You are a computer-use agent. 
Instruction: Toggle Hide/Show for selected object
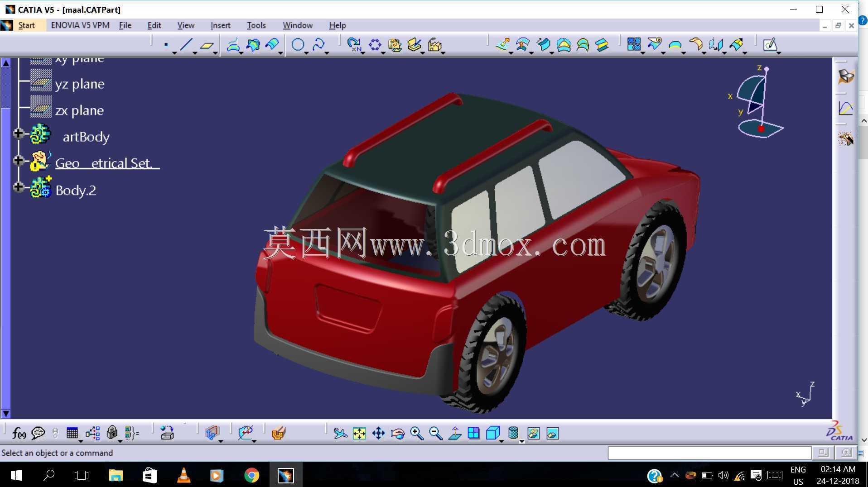pyautogui.click(x=534, y=433)
